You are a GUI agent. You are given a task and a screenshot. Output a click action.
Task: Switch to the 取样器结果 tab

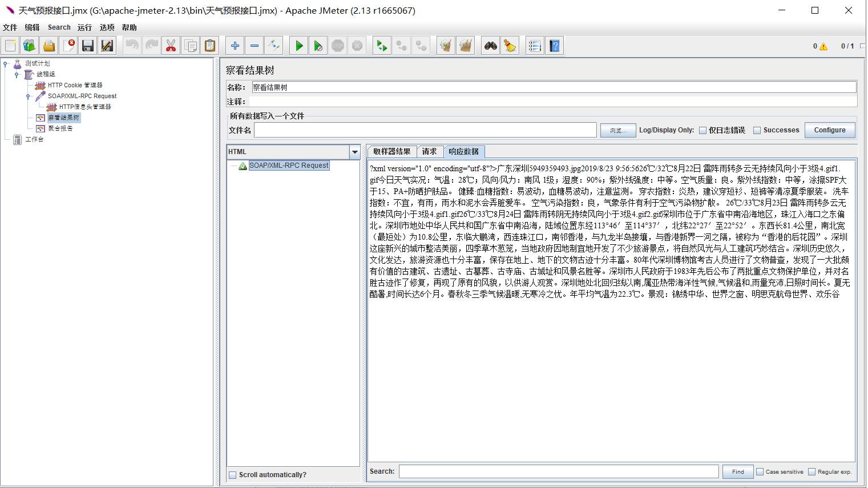click(392, 152)
